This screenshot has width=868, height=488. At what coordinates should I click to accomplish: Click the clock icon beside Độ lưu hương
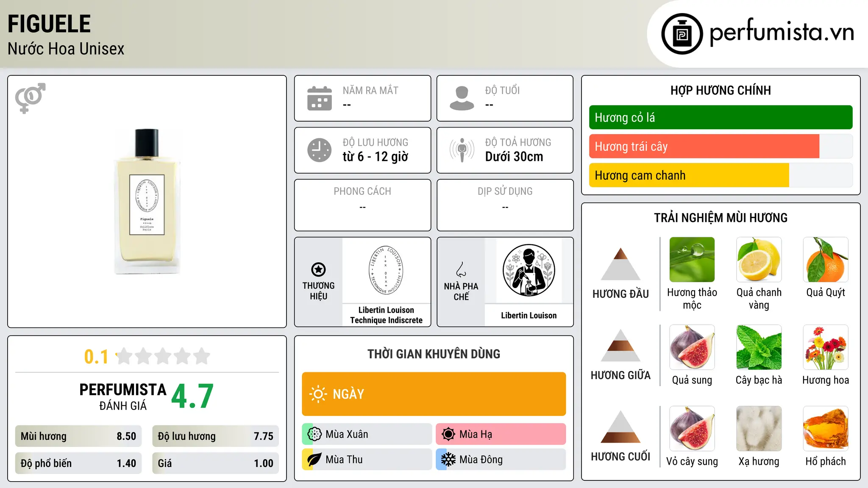pos(320,150)
